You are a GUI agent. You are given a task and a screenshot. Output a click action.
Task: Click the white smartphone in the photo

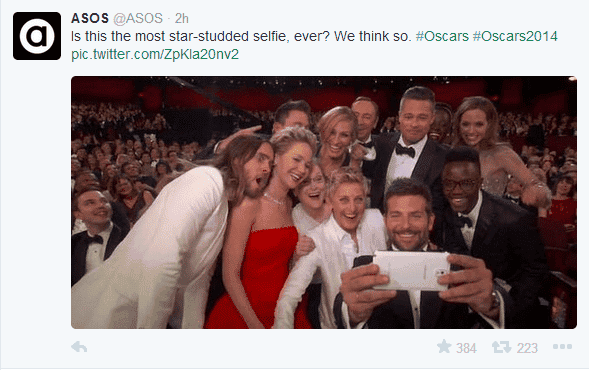click(x=411, y=270)
